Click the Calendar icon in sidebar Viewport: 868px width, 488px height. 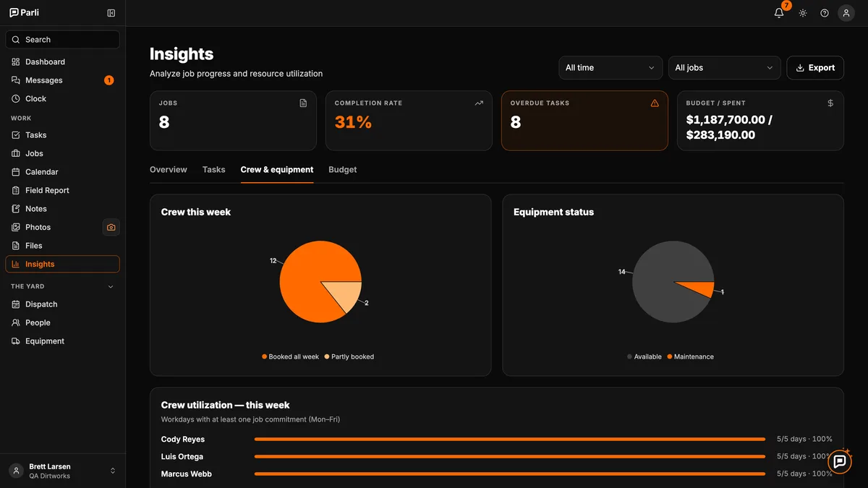tap(16, 172)
